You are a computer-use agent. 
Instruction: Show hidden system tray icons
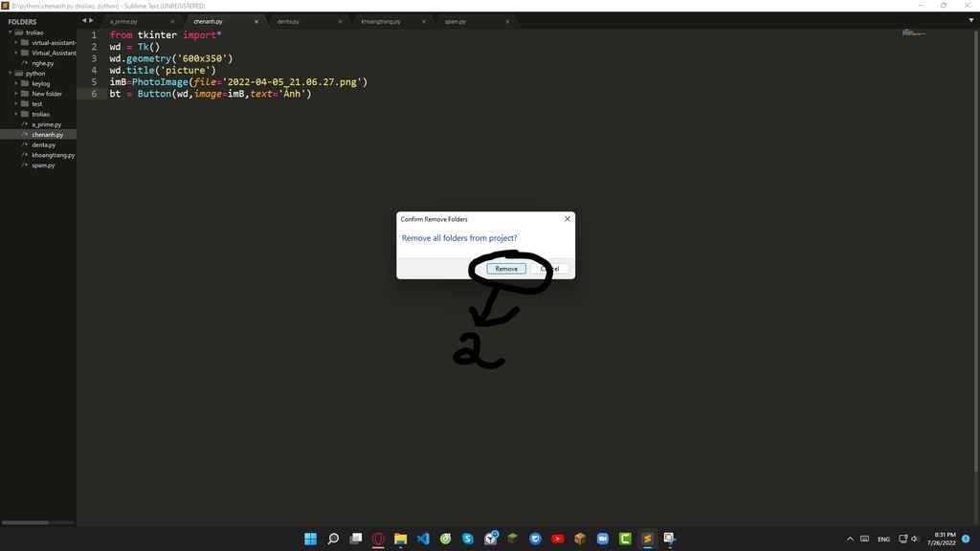[850, 539]
